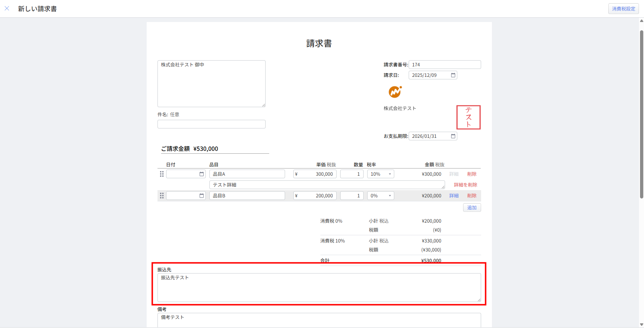
Task: Close the new invoice editor with X
Action: click(x=7, y=8)
